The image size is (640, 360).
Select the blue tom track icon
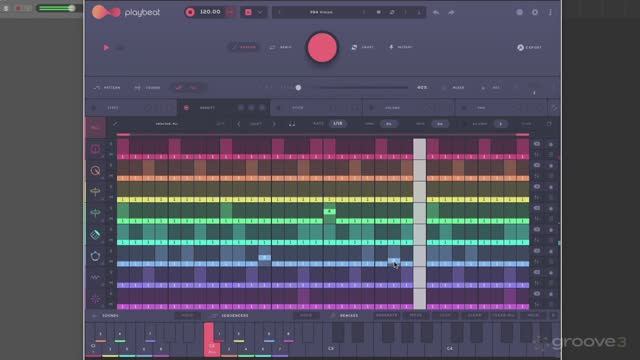click(x=96, y=256)
